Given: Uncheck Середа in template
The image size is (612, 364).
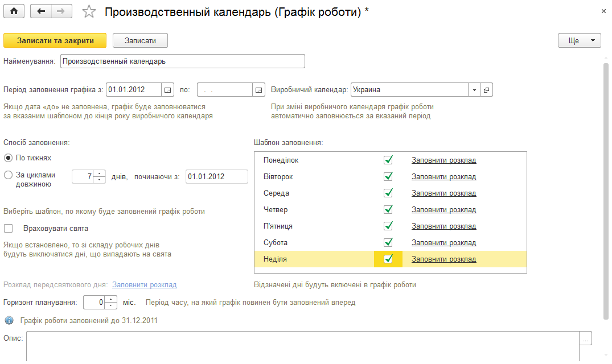Looking at the screenshot, I should (388, 193).
